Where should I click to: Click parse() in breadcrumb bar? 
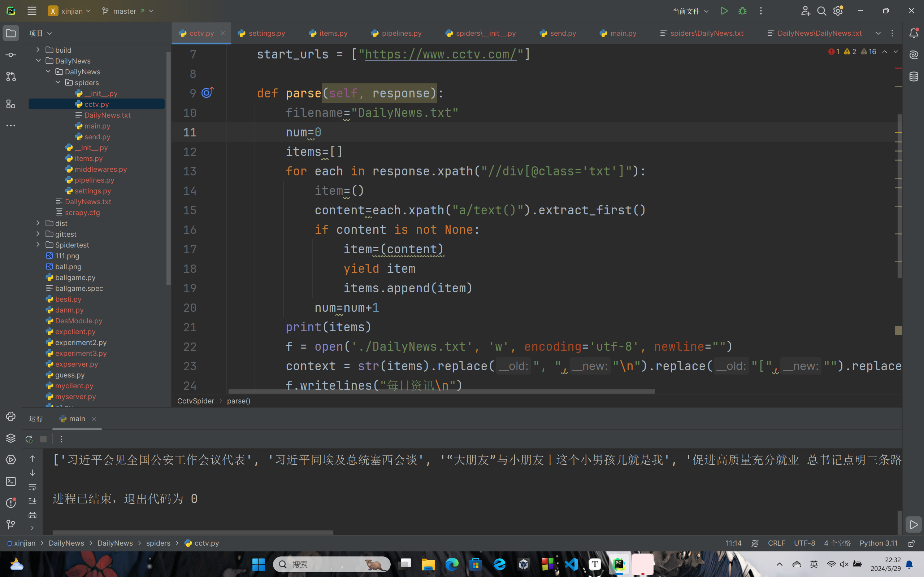(x=239, y=401)
